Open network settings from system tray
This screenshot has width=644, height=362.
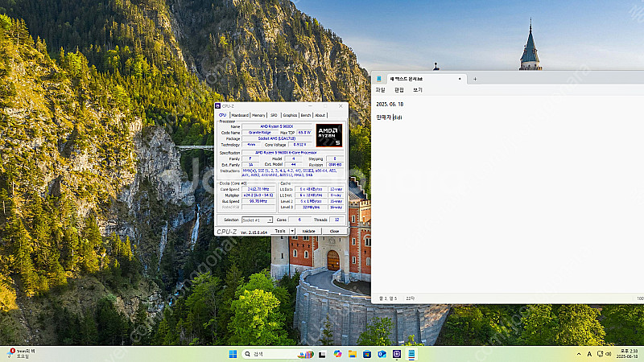pos(600,354)
